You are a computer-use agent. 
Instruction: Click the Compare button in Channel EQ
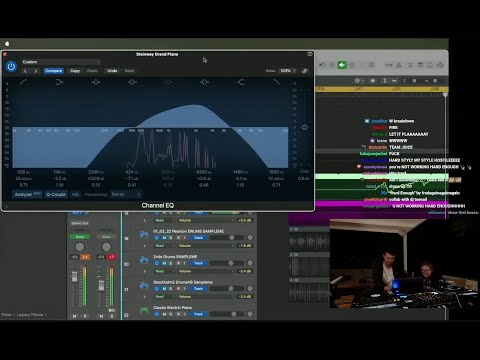click(54, 71)
